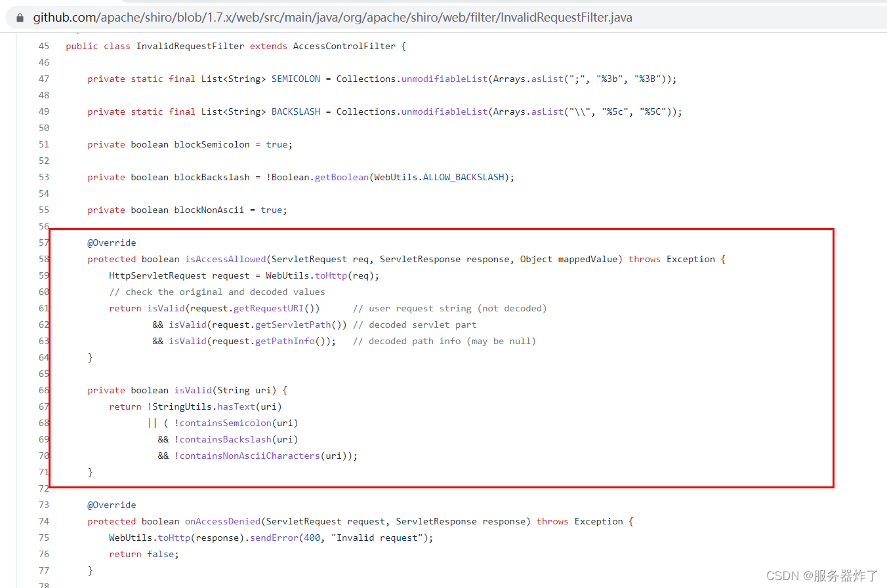Click ALLOW_BACKSLASH constant reference
This screenshot has height=588, width=887.
(x=464, y=177)
